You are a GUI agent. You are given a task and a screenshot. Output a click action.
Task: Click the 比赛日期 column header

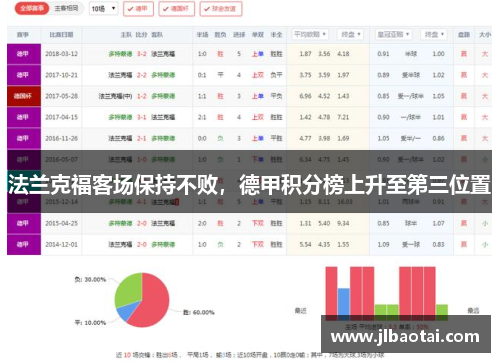tap(61, 35)
